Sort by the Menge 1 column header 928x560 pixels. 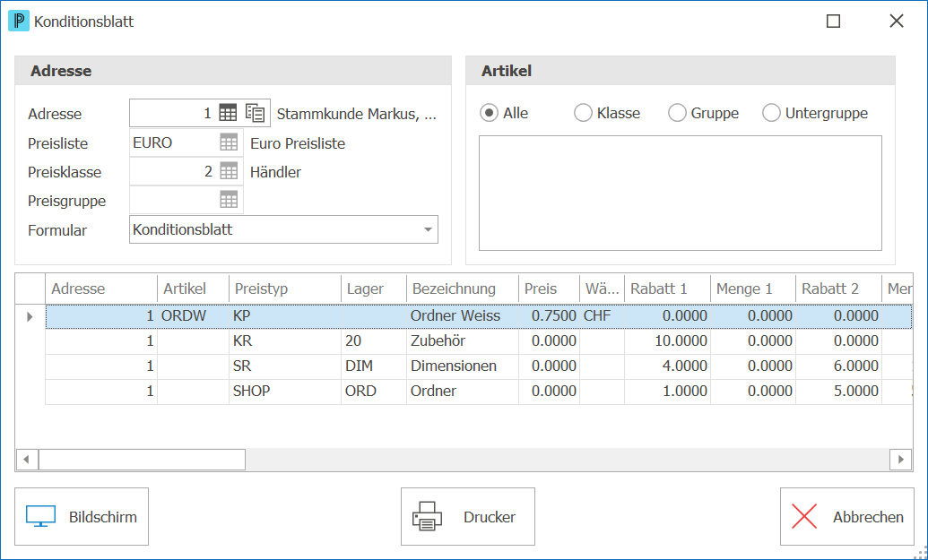[x=753, y=289]
